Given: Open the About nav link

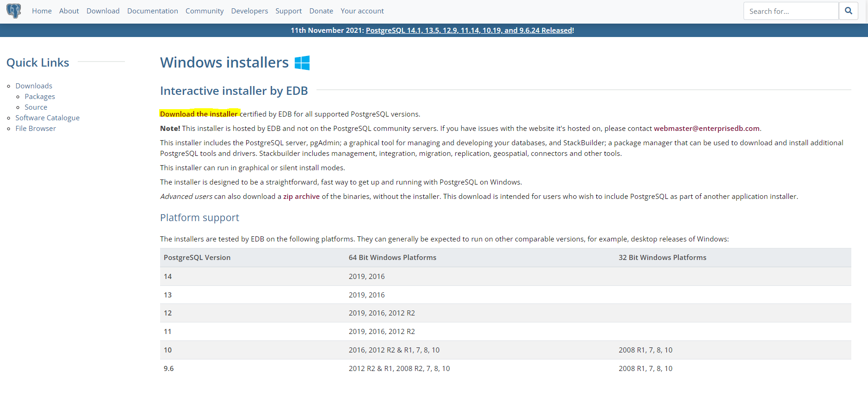Looking at the screenshot, I should [69, 11].
